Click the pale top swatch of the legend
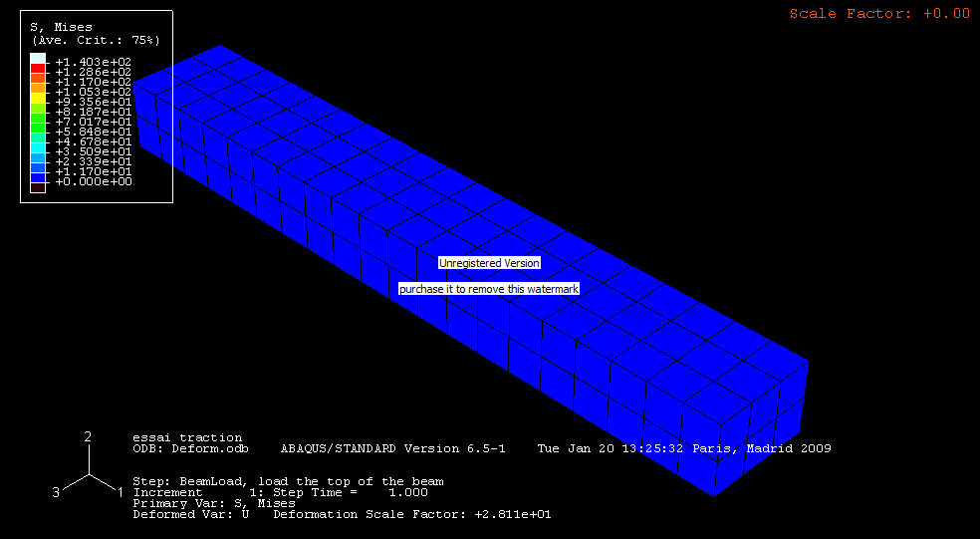Viewport: 980px width, 539px height. pos(38,58)
